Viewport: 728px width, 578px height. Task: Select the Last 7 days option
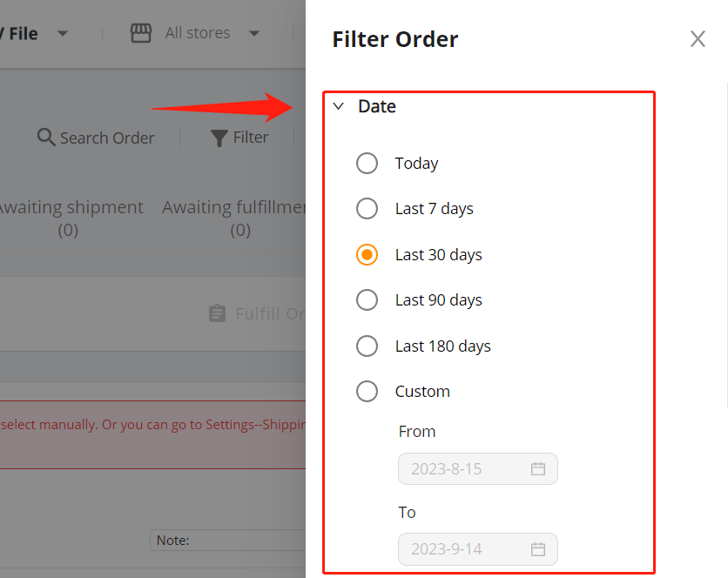tap(367, 208)
